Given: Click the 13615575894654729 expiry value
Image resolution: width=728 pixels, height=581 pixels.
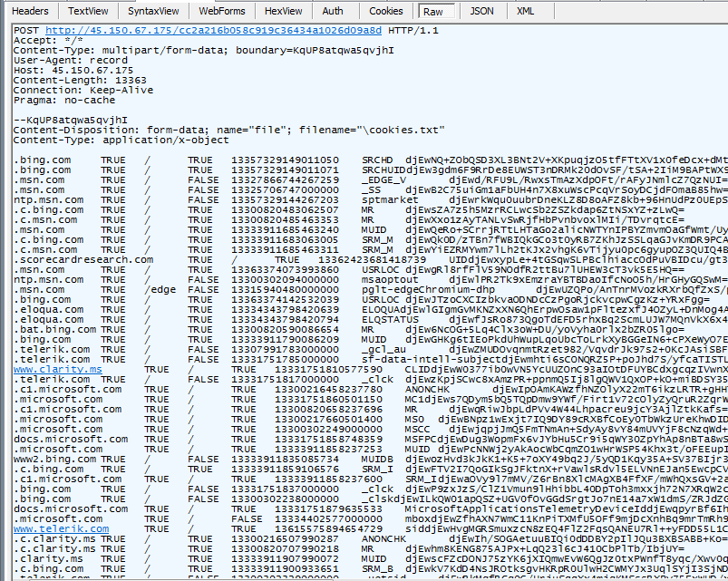Looking at the screenshot, I should pyautogui.click(x=329, y=529).
